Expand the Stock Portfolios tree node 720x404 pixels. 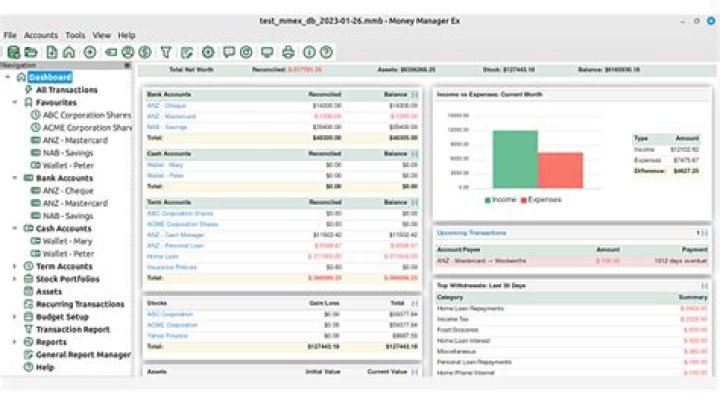pos(15,279)
